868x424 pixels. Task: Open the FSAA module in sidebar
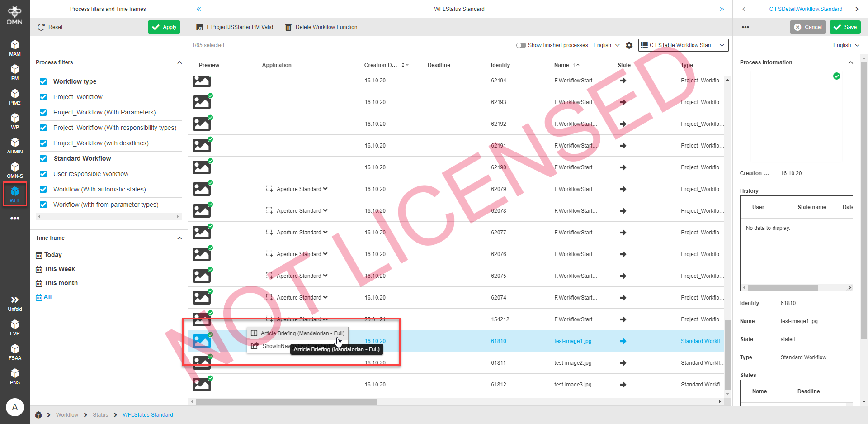coord(15,352)
